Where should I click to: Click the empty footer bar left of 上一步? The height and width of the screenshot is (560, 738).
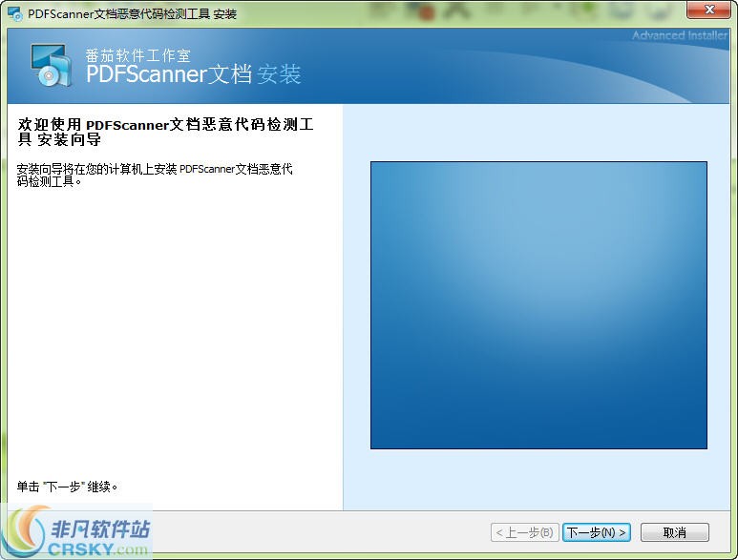click(x=325, y=532)
